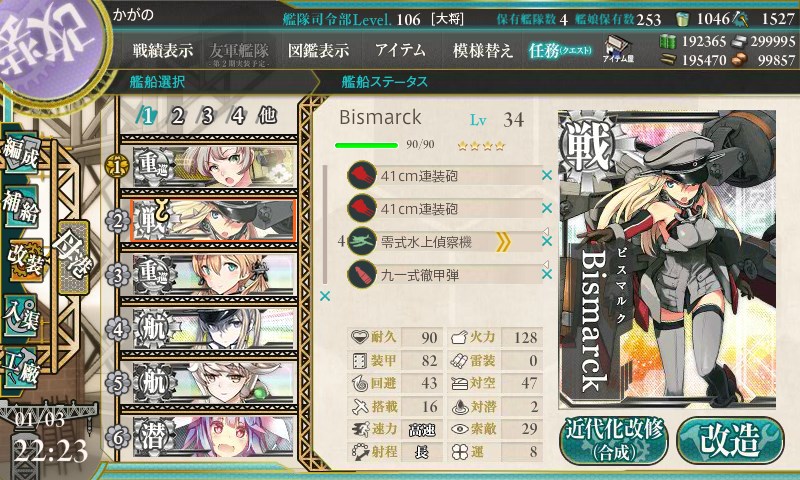Click the red gun icon of first 41cm連装砲

(x=362, y=175)
